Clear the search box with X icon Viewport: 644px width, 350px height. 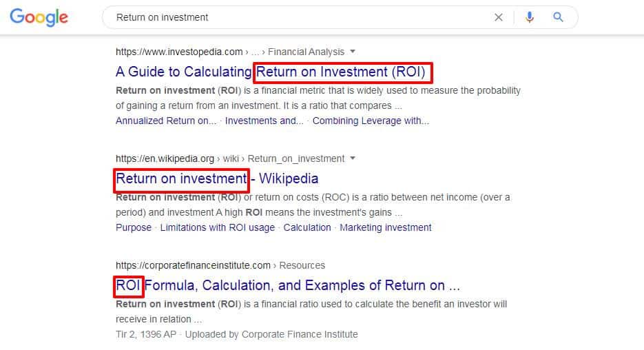pyautogui.click(x=498, y=17)
